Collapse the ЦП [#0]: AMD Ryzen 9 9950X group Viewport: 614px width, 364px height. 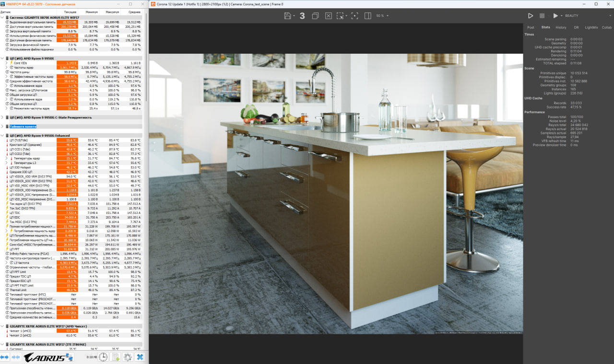2,58
